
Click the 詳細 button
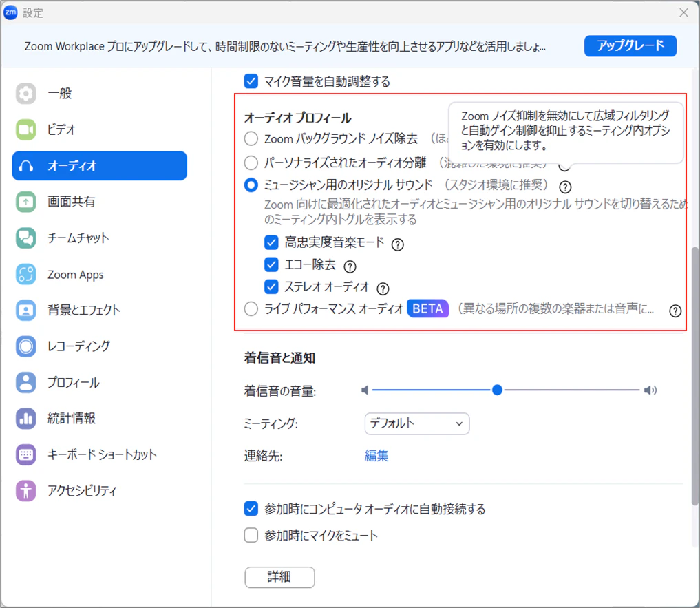(x=279, y=577)
